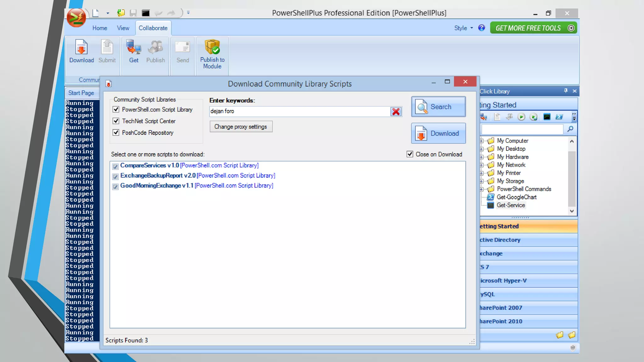Click black console icon in QuickClick toolbar
Viewport: 644px width, 362px height.
pos(547,117)
